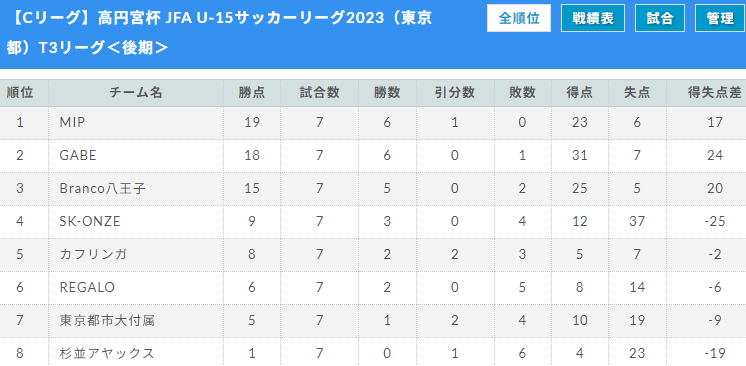This screenshot has width=746, height=366.
Task: Click the 順位 column header
Action: (20, 93)
